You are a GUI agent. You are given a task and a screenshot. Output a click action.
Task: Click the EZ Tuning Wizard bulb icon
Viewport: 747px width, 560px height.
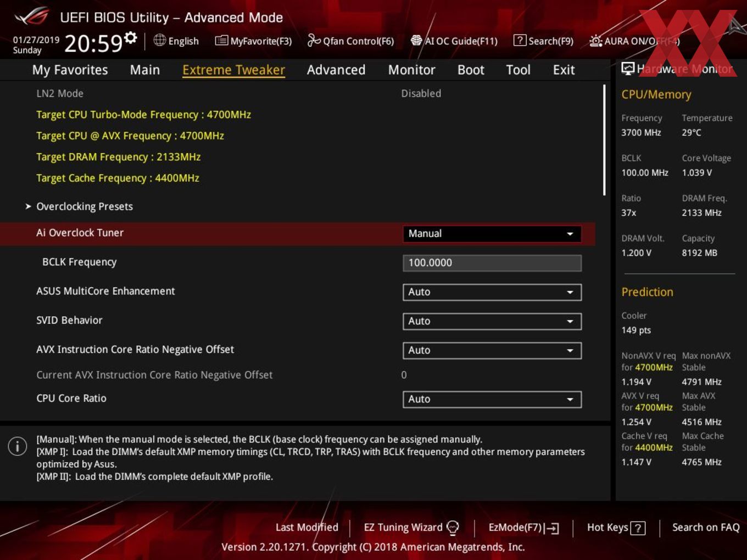pos(453,528)
